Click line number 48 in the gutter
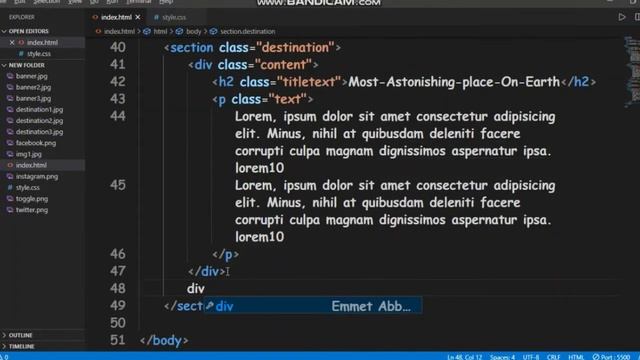 pos(118,289)
